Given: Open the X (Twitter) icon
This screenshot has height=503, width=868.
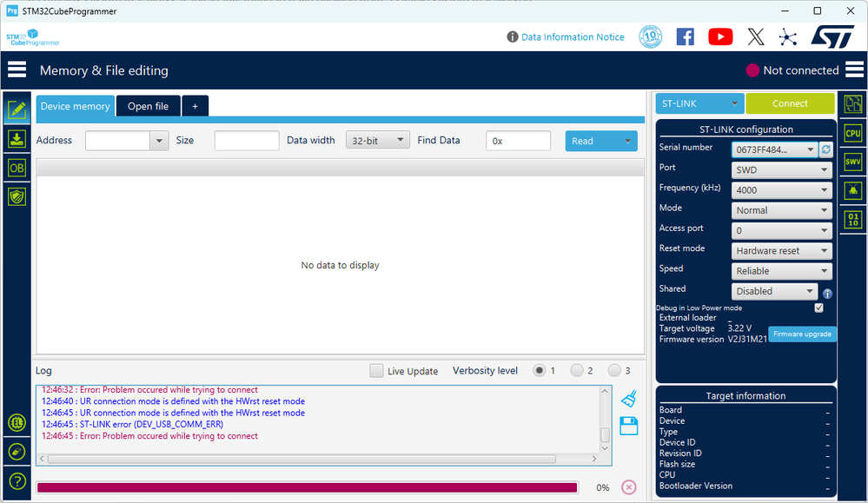Looking at the screenshot, I should tap(756, 37).
